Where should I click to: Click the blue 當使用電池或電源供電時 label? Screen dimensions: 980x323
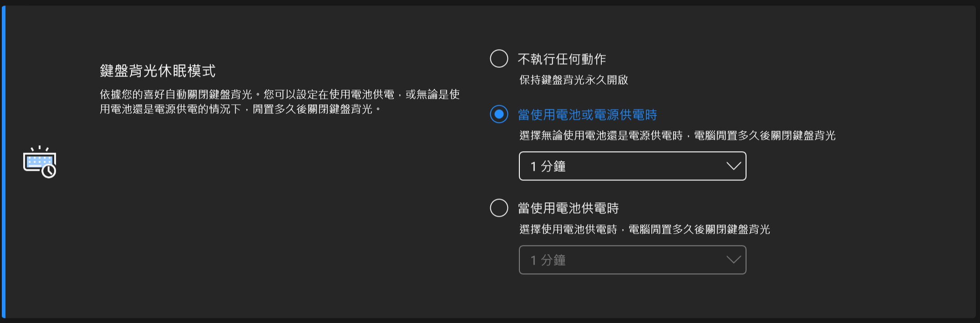pyautogui.click(x=587, y=115)
